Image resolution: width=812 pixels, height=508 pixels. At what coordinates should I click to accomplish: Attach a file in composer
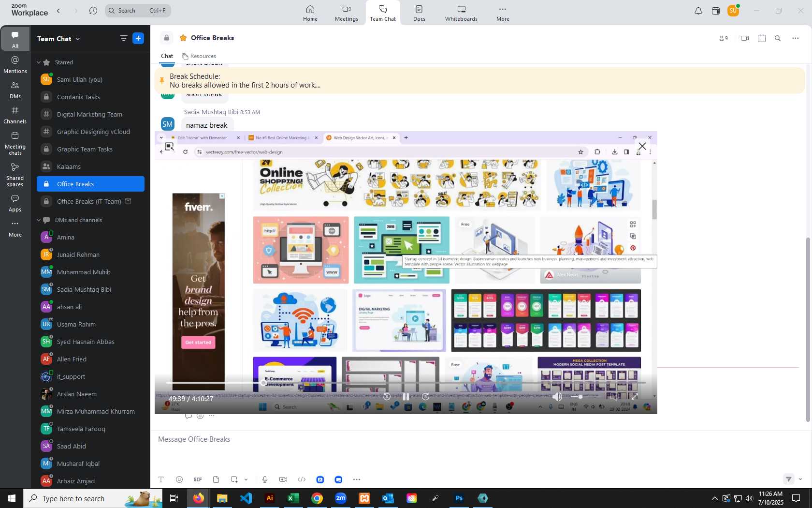click(x=216, y=479)
